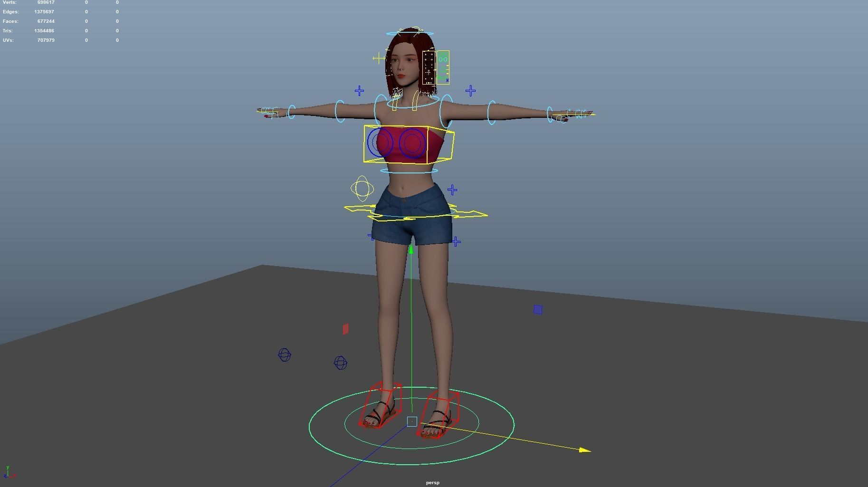Viewport: 868px width, 487px height.
Task: Click the blue plus control beside the waist
Action: (x=452, y=190)
